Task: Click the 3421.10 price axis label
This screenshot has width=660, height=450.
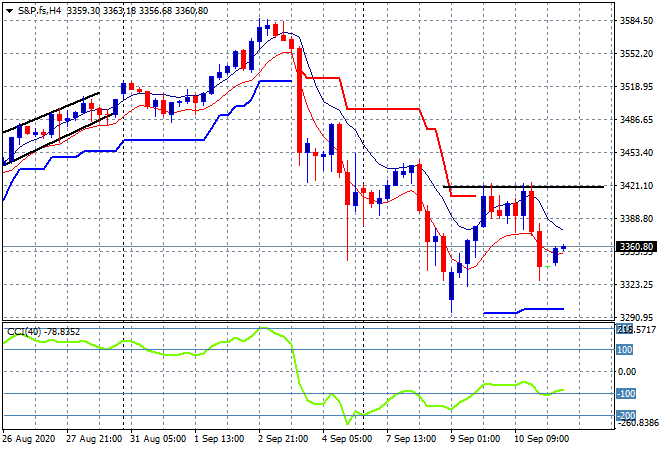Action: pyautogui.click(x=636, y=186)
